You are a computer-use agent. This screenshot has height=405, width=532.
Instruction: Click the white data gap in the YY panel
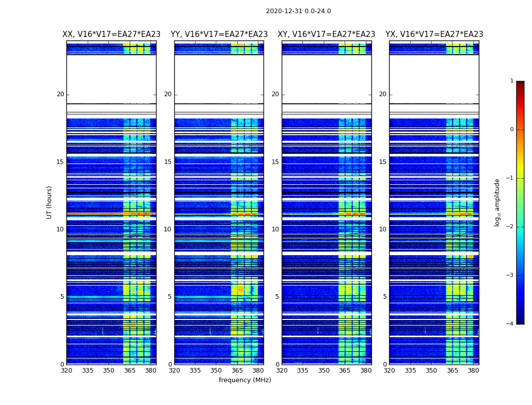click(x=219, y=78)
